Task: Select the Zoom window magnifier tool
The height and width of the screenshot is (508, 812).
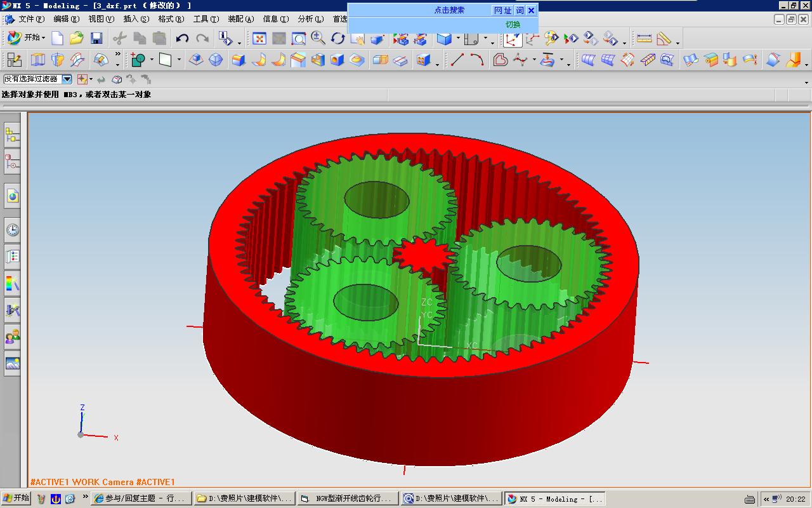Action: click(x=298, y=39)
